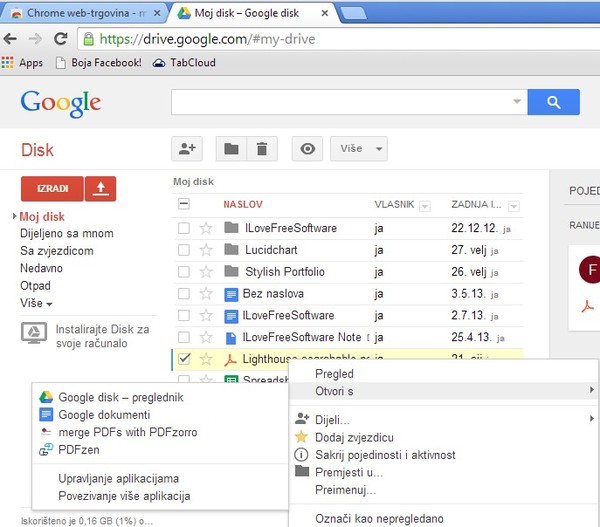This screenshot has width=600, height=527.
Task: Star the Stylish Portfolio folder
Action: pos(206,272)
